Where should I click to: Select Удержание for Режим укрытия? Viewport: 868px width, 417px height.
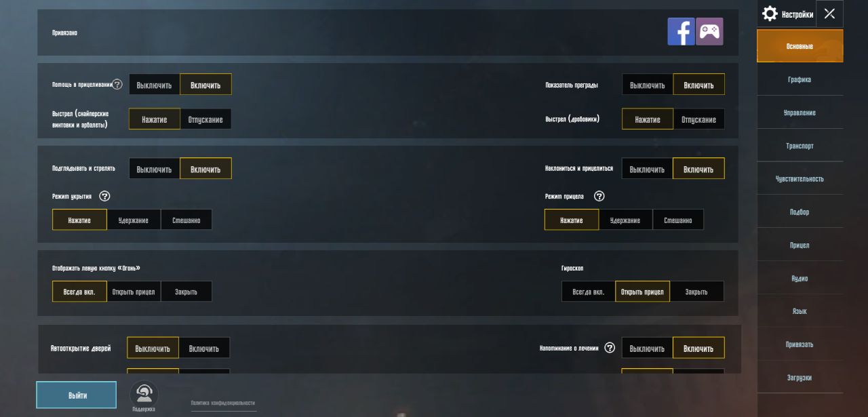(x=134, y=220)
